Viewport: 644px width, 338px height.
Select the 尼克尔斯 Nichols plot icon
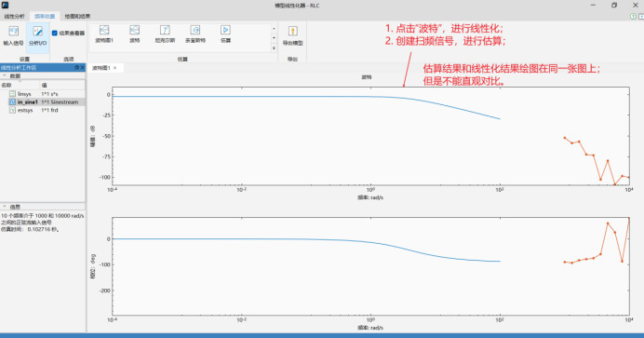click(165, 34)
